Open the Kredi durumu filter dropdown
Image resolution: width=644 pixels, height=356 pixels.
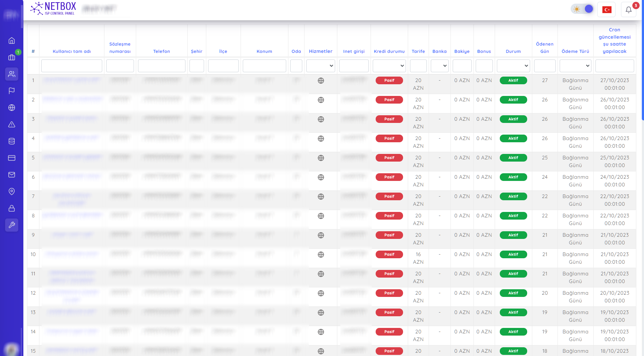coord(389,66)
